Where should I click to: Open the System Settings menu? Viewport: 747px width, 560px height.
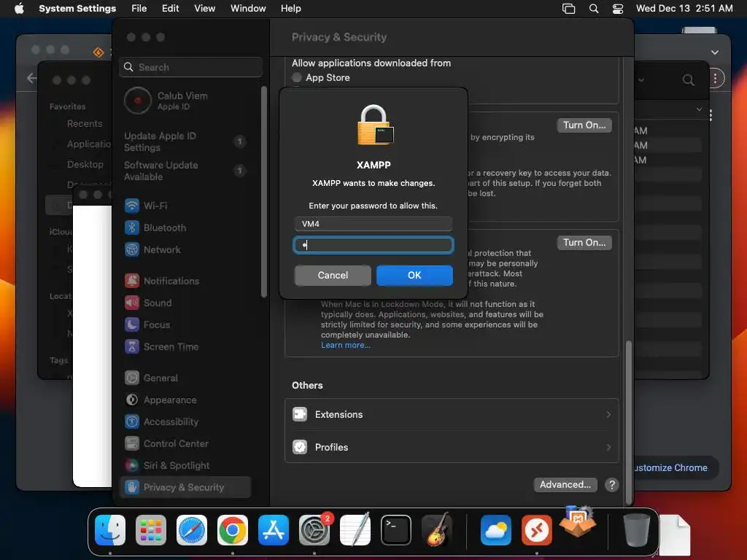click(x=77, y=9)
